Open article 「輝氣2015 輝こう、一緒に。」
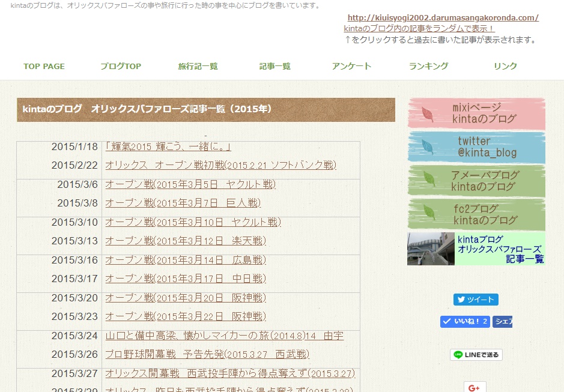This screenshot has height=392, width=564. click(168, 146)
